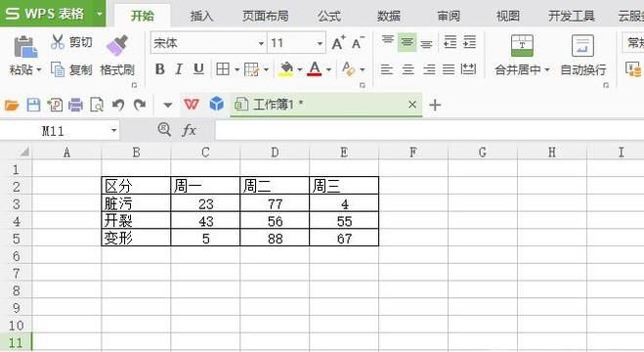Screen dimensions: 644x352
Task: Toggle Underline formatting
Action: (x=198, y=69)
